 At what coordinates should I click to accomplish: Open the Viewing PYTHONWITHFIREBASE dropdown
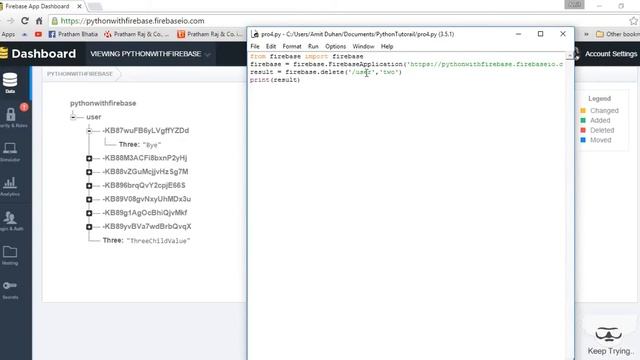150,54
